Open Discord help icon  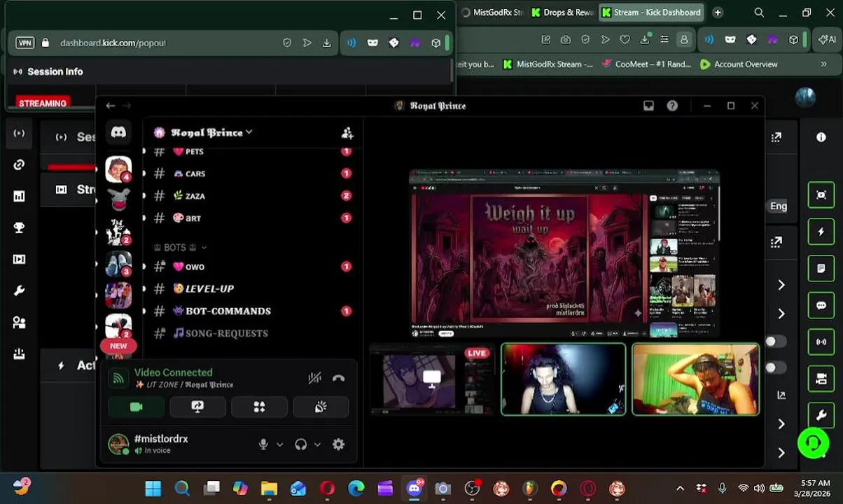[672, 106]
